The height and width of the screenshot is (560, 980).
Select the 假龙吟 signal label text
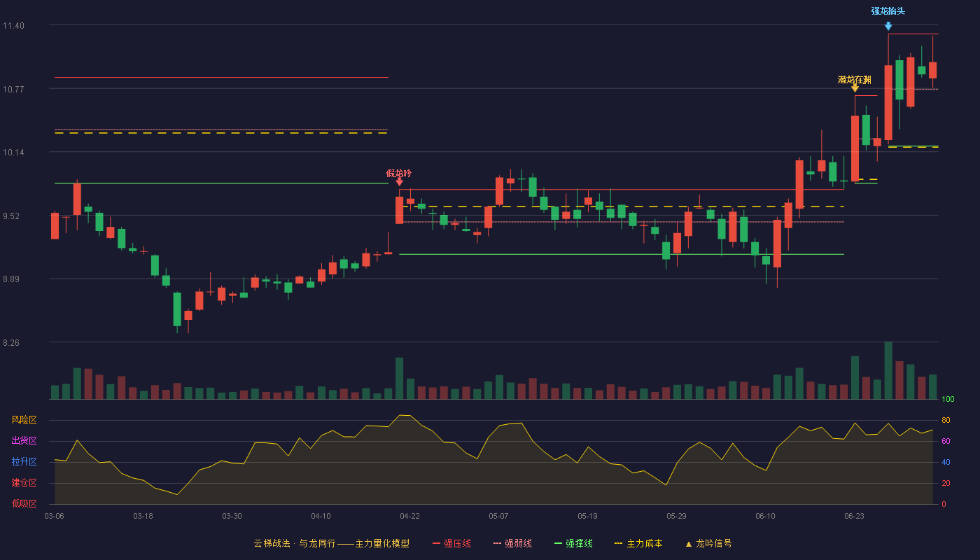tap(399, 173)
